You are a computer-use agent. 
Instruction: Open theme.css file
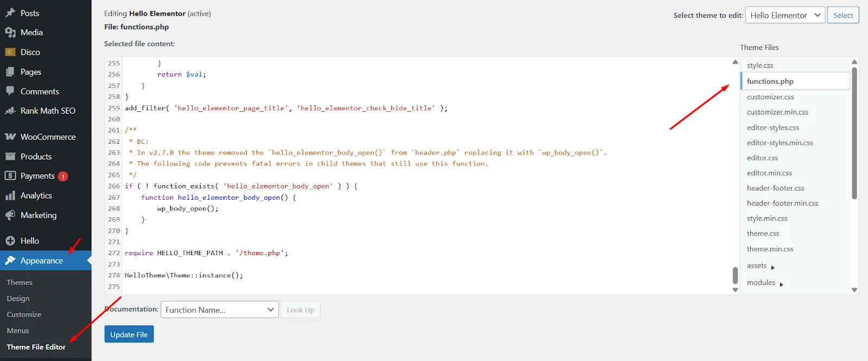(763, 234)
